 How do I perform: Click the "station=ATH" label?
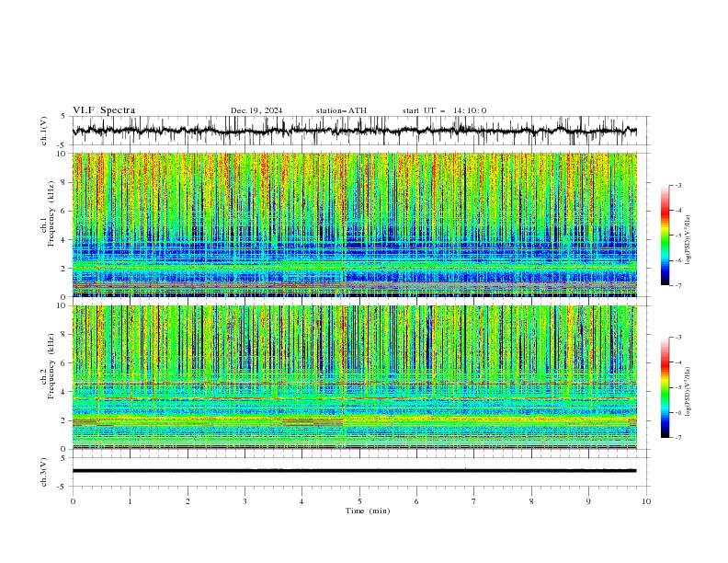coord(341,110)
